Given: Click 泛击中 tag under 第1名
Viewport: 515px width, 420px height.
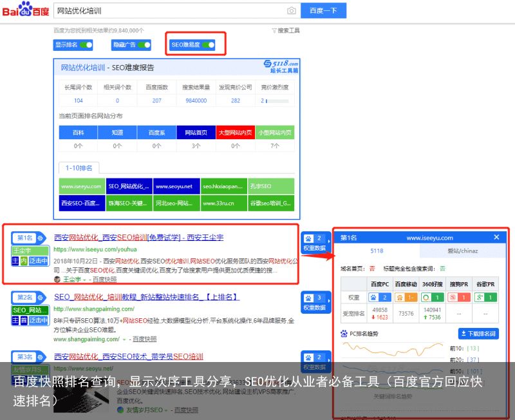Looking at the screenshot, I should (x=39, y=261).
